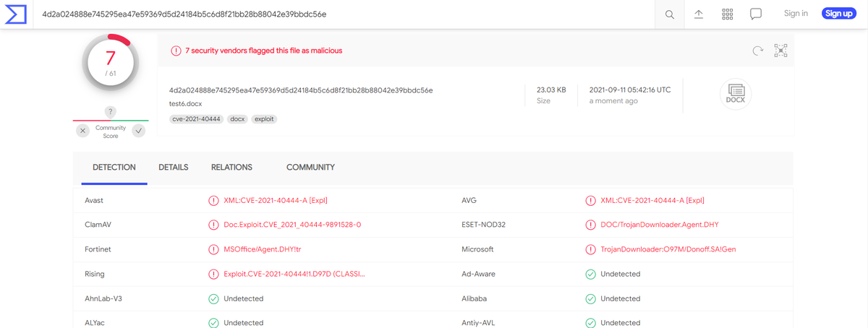Click the alert icon next to ClamAV result

click(213, 225)
